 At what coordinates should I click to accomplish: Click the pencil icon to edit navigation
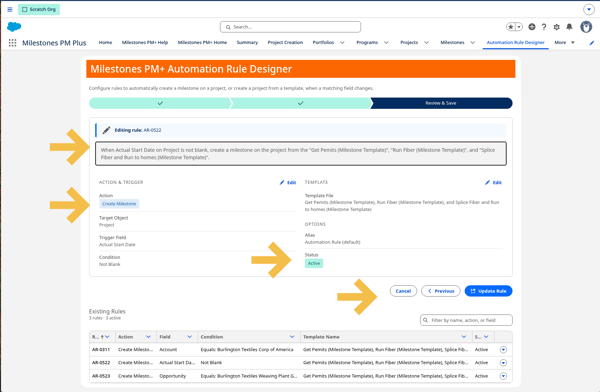click(592, 43)
